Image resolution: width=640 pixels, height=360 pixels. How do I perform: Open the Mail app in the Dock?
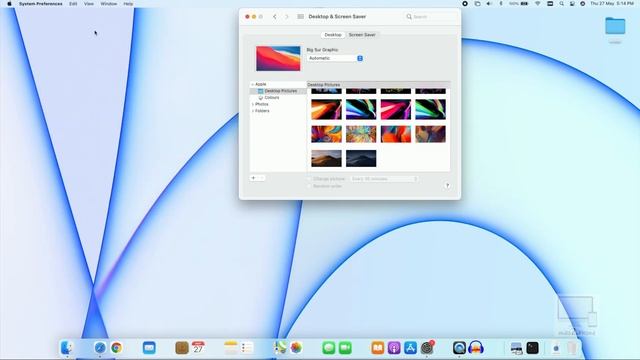[x=149, y=348]
